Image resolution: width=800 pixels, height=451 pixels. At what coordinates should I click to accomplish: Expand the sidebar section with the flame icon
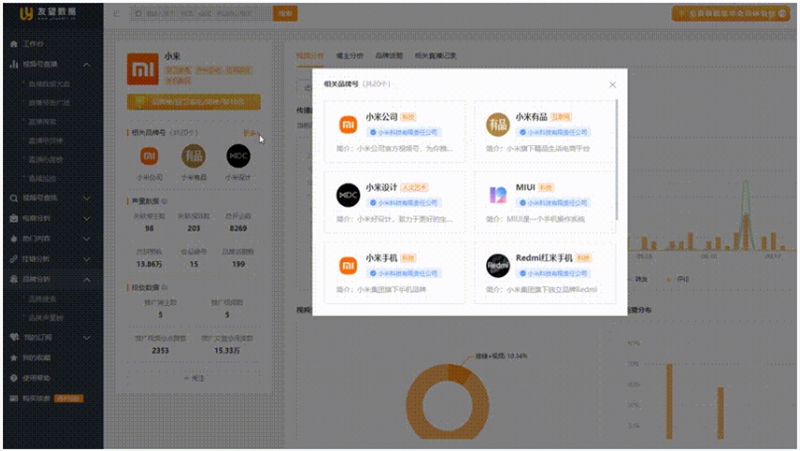pos(87,239)
